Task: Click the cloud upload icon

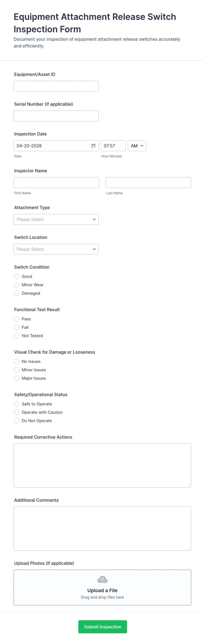Action: pos(102,579)
